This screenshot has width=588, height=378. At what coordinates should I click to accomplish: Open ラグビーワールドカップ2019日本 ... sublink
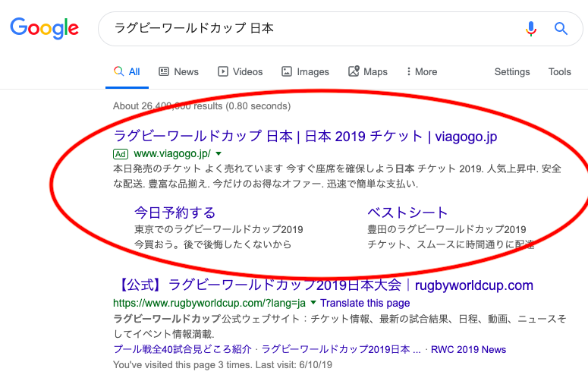pos(341,349)
